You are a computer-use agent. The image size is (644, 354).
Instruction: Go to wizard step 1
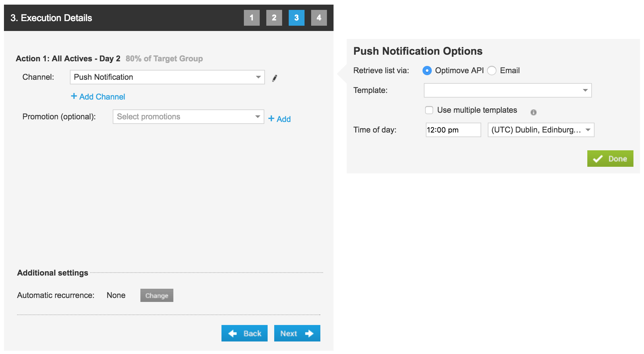click(x=251, y=18)
